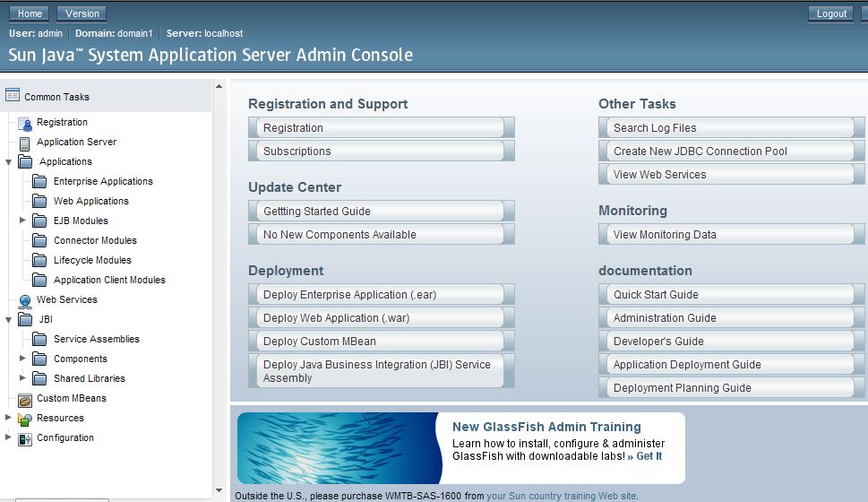This screenshot has width=868, height=502.
Task: Select Deploy JBI Service Assembly task
Action: tap(382, 371)
